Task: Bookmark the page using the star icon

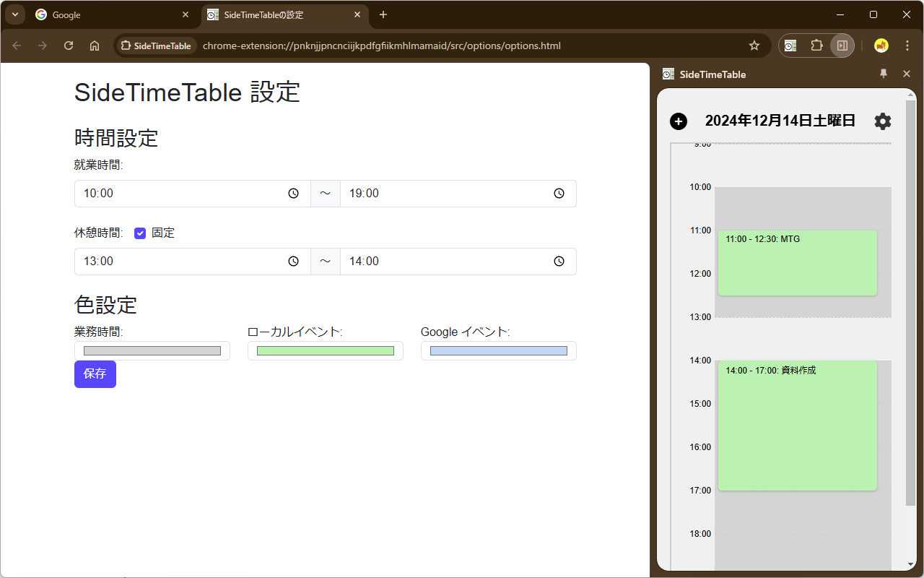Action: pyautogui.click(x=754, y=46)
